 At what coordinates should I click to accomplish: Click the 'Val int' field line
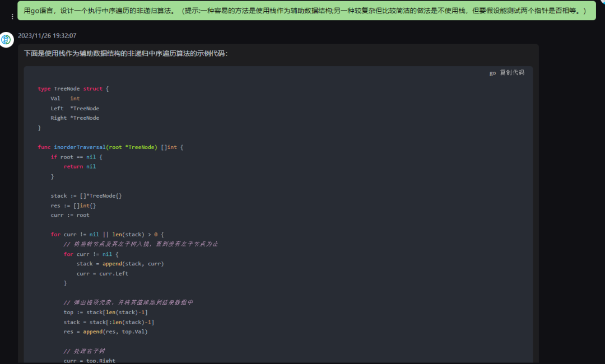click(x=65, y=99)
